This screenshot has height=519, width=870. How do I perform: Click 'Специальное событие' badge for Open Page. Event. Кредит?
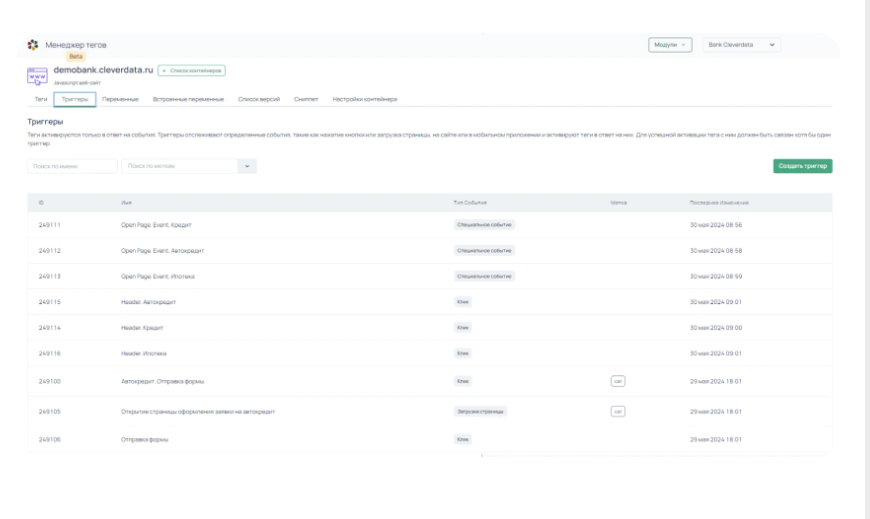(484, 225)
